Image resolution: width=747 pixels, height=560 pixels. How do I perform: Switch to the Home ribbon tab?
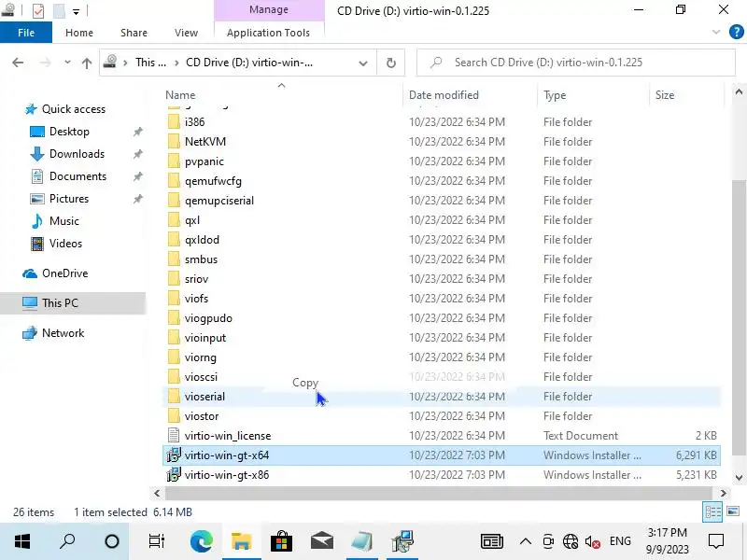[79, 33]
